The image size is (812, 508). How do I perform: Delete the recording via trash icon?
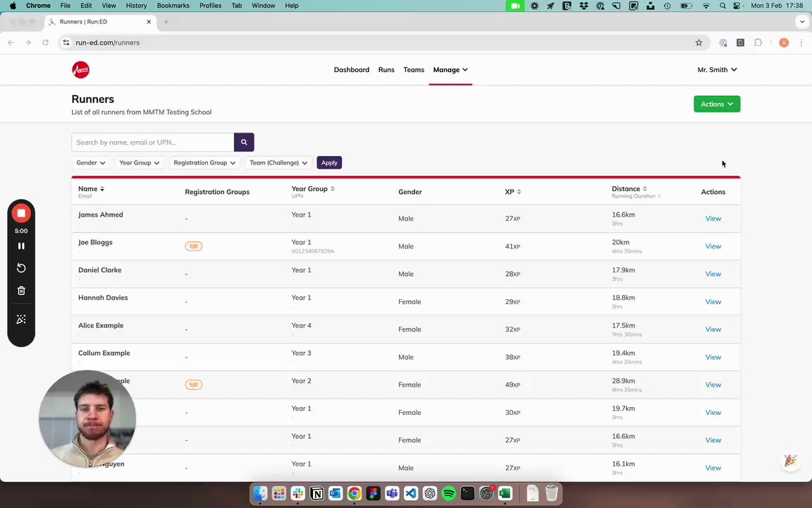coord(21,291)
